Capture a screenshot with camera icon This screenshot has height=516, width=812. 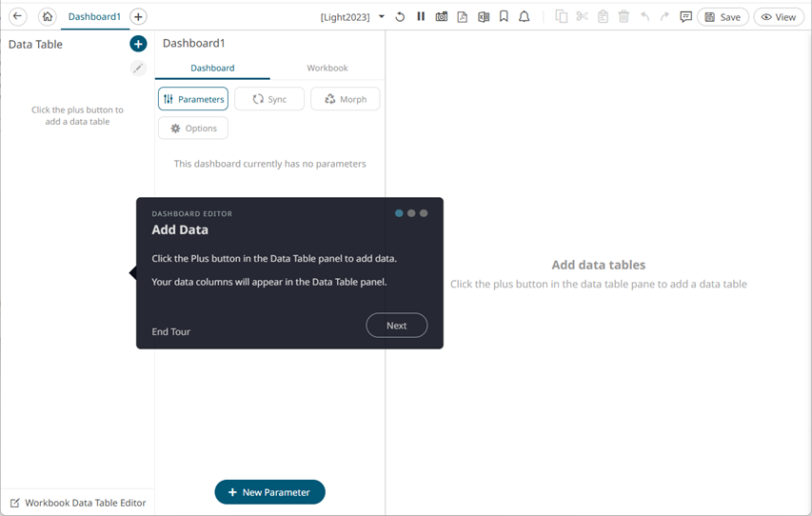pyautogui.click(x=441, y=17)
